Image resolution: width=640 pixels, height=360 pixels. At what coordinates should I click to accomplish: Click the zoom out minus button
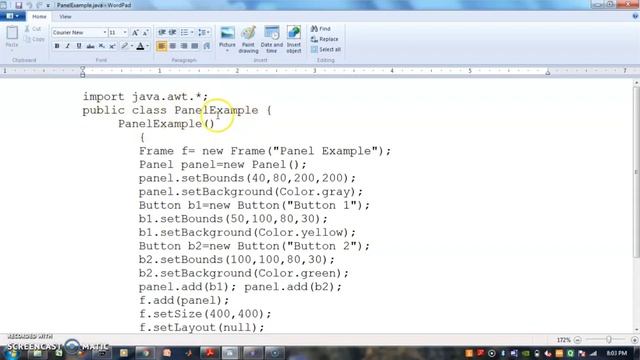[x=578, y=340]
